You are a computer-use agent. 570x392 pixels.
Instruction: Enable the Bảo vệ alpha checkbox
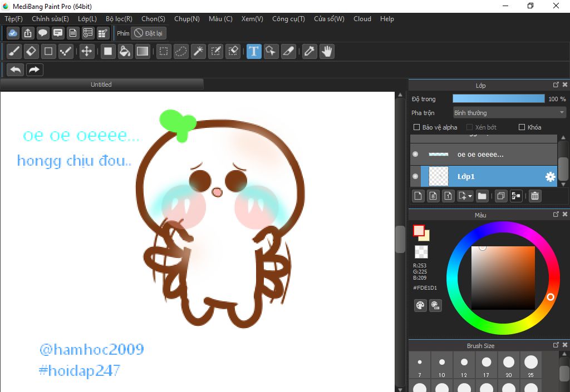click(x=417, y=127)
